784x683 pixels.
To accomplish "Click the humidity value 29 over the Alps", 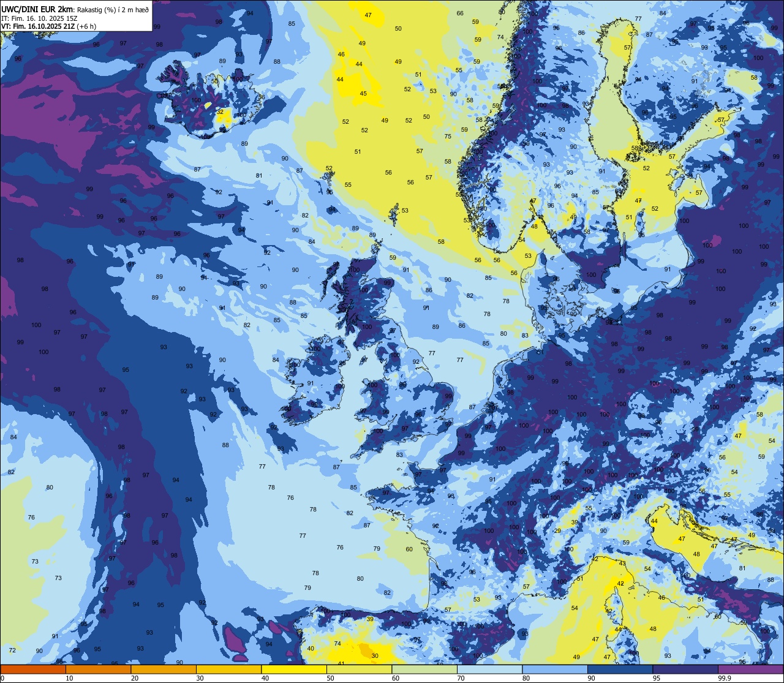I will (557, 531).
